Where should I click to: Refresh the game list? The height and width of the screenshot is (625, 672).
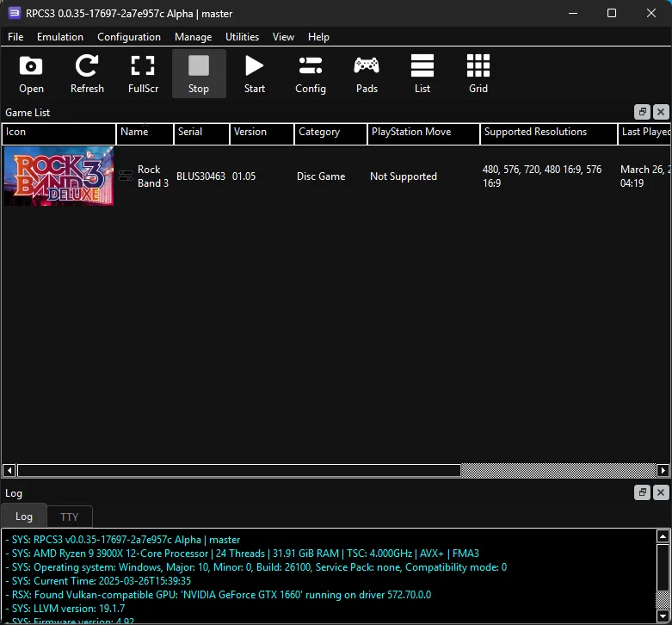(x=87, y=74)
